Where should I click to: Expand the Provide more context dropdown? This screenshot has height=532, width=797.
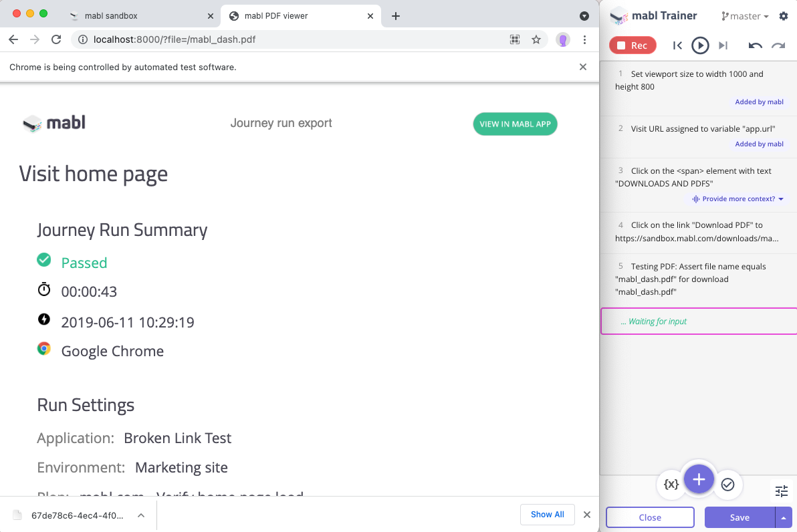(737, 198)
